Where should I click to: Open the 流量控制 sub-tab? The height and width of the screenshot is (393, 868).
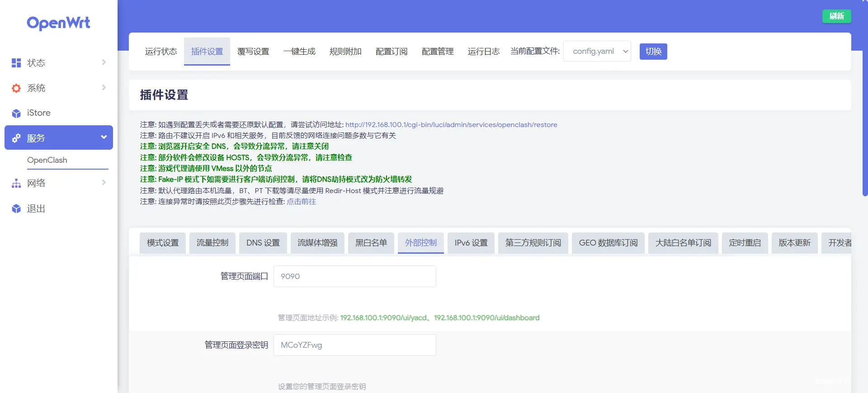pyautogui.click(x=212, y=243)
